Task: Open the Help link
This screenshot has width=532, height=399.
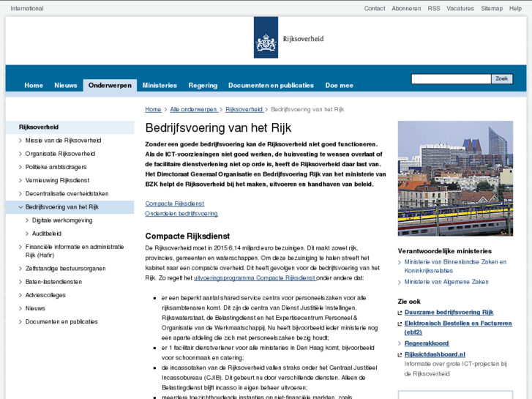Action: click(515, 9)
